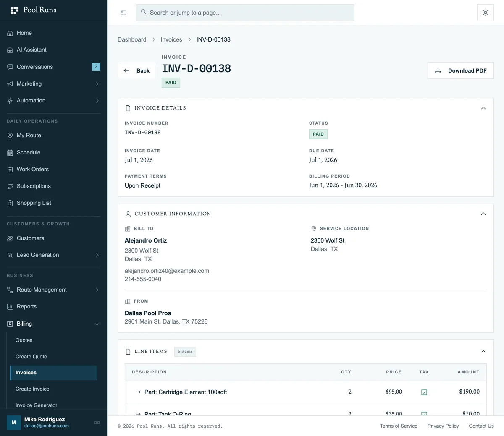Switch theme with the sun icon
Screen dimensions: 504x436
tap(486, 13)
